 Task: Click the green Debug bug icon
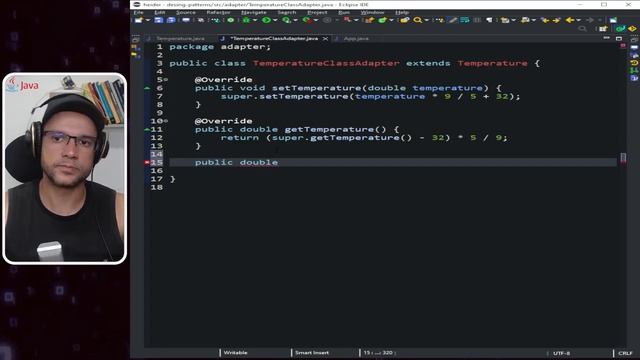pyautogui.click(x=246, y=20)
